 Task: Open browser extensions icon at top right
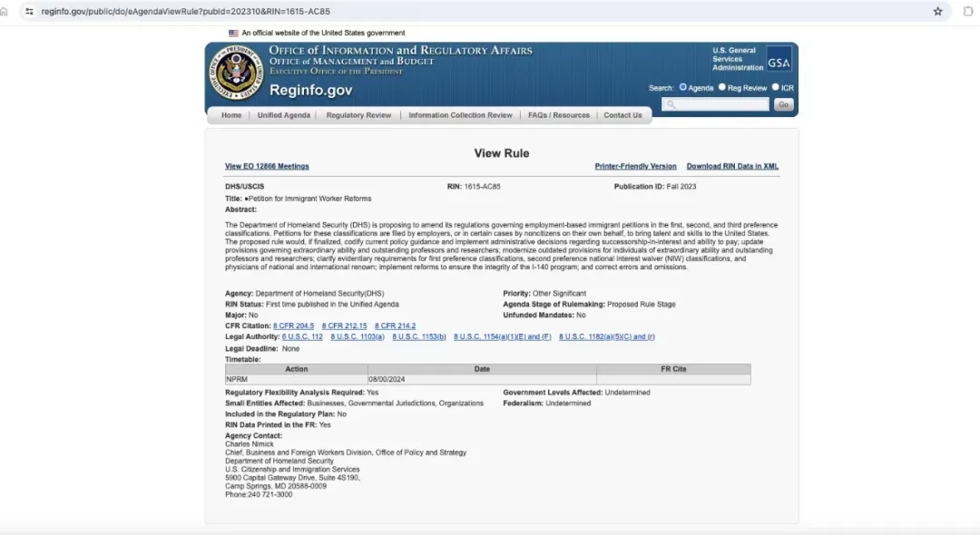tap(967, 11)
